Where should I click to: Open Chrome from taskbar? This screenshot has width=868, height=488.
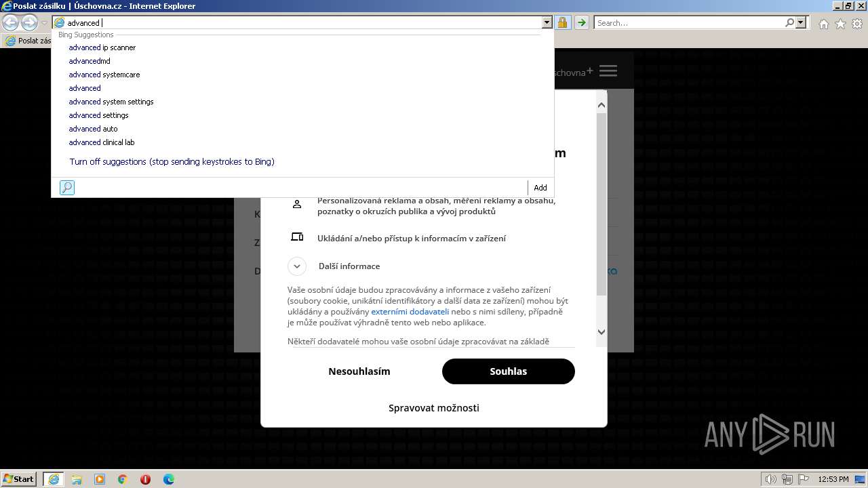[123, 479]
